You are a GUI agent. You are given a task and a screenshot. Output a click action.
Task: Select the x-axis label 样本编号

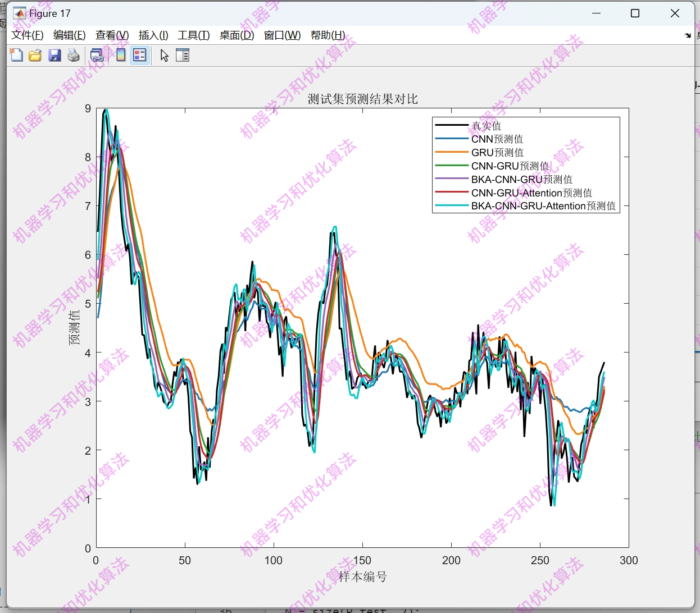[363, 577]
